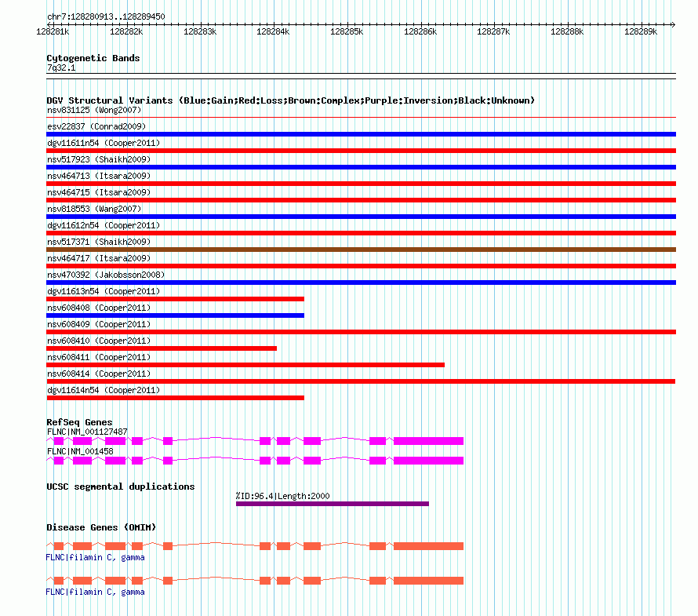Select the RefSeq Genes track heading
Screen dimensions: 698x616
coord(79,422)
